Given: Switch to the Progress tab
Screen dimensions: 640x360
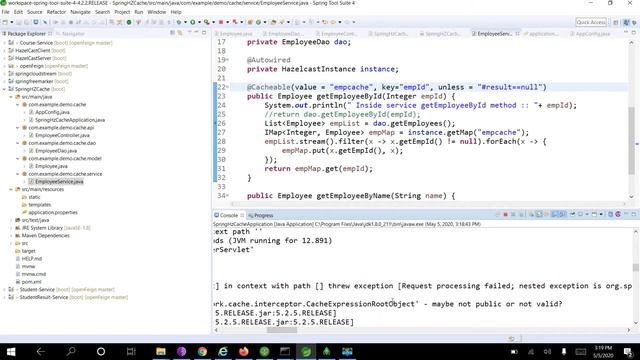Looking at the screenshot, I should click(x=261, y=215).
